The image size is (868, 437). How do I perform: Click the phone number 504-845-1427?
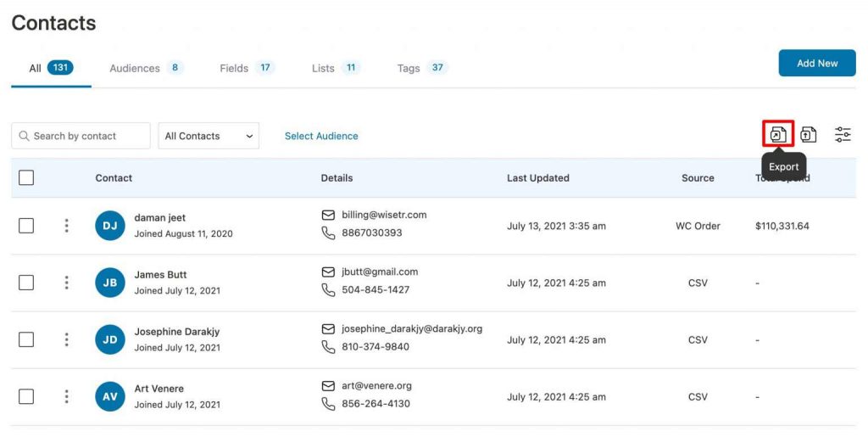coord(376,290)
